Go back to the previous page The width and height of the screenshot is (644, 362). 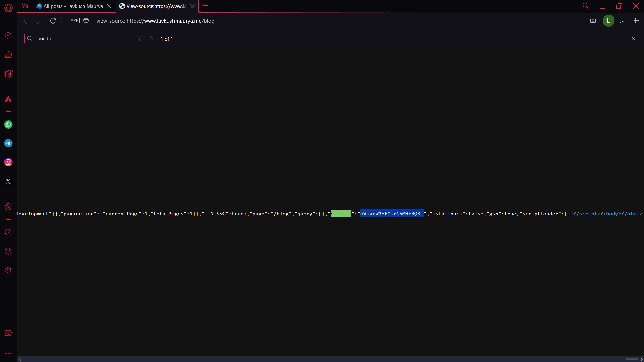pyautogui.click(x=25, y=21)
